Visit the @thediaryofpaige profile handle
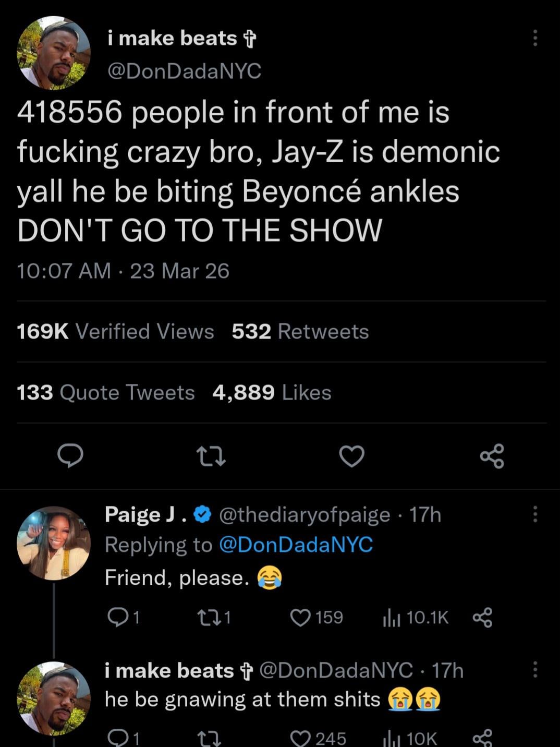Image resolution: width=560 pixels, height=747 pixels. (x=305, y=515)
